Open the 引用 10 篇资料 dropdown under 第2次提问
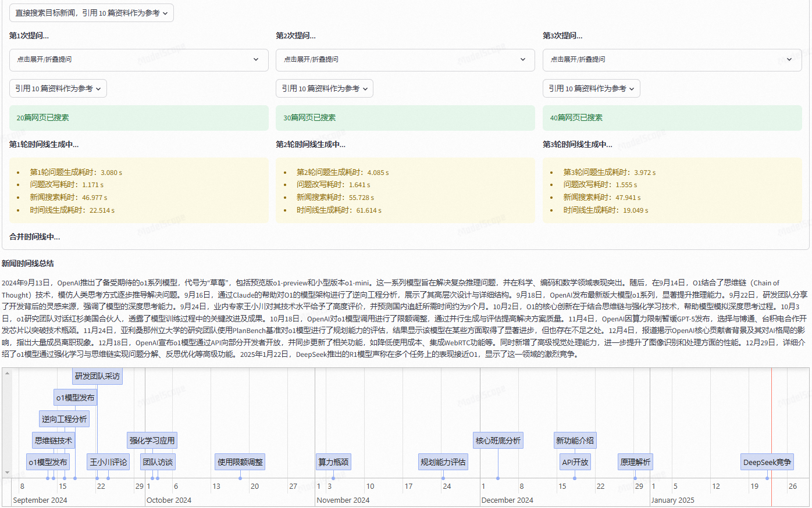The image size is (812, 508). [x=325, y=88]
